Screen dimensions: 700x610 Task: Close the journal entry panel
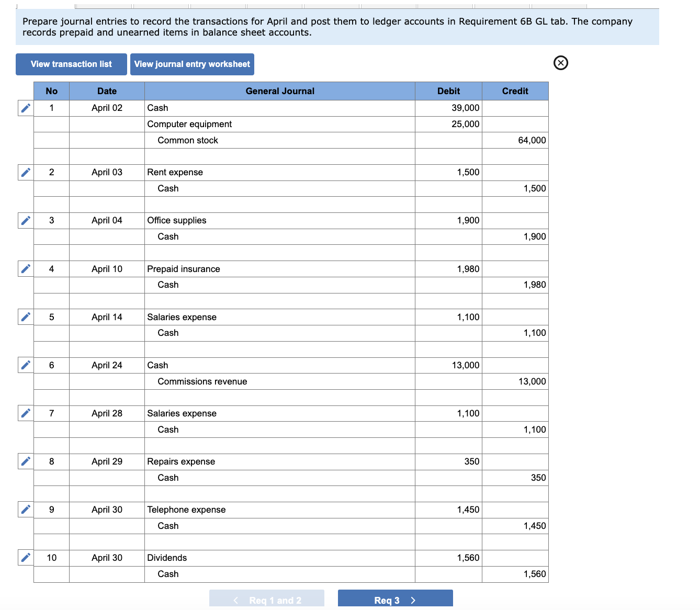click(561, 63)
